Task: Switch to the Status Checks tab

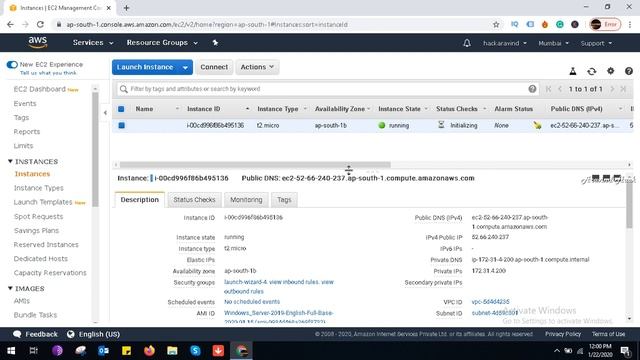Action: point(194,200)
